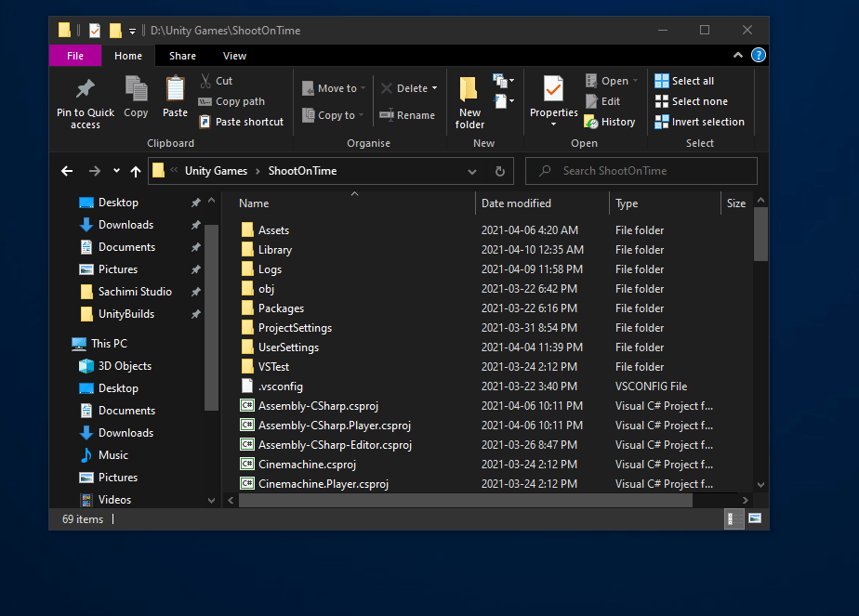Viewport: 859px width, 616px height.
Task: Go back with the left arrow
Action: point(67,171)
